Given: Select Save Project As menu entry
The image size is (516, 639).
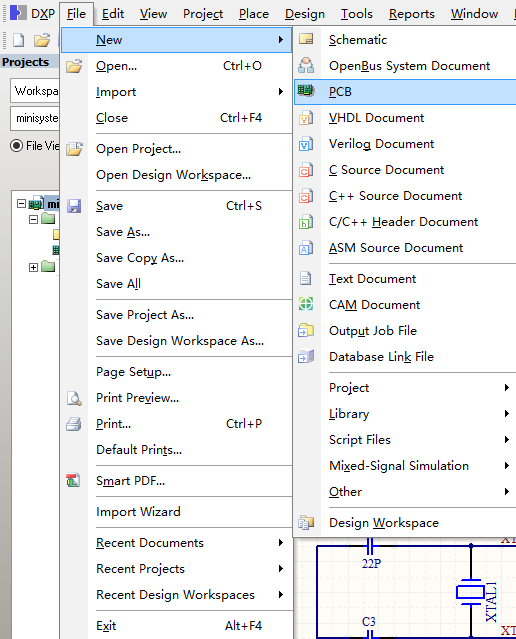Looking at the screenshot, I should [x=176, y=315].
